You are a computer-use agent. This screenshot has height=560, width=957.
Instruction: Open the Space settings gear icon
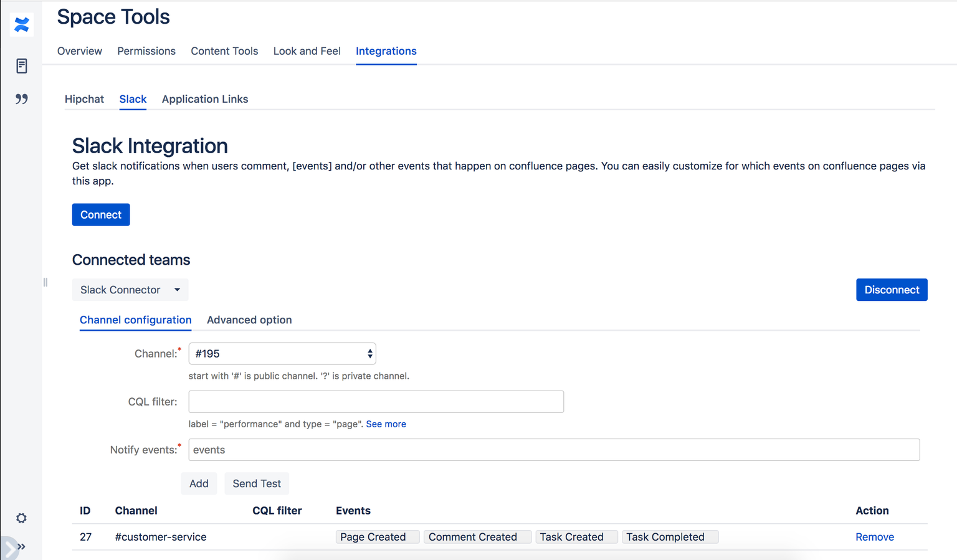click(x=22, y=518)
